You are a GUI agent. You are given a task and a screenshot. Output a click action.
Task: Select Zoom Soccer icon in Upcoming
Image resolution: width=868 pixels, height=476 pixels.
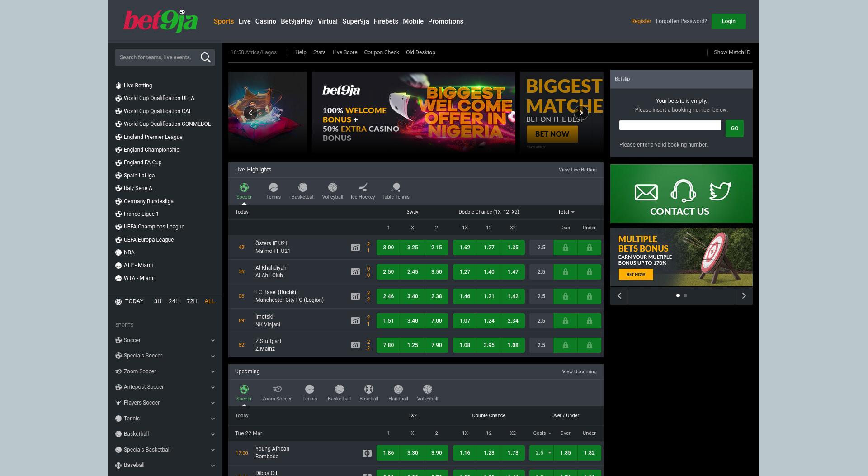277,389
